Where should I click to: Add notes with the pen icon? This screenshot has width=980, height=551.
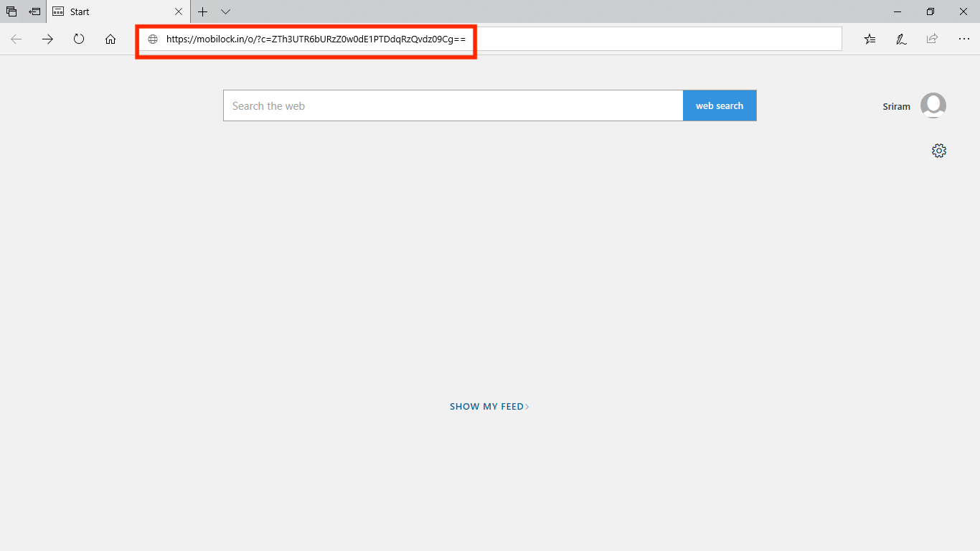(x=901, y=39)
